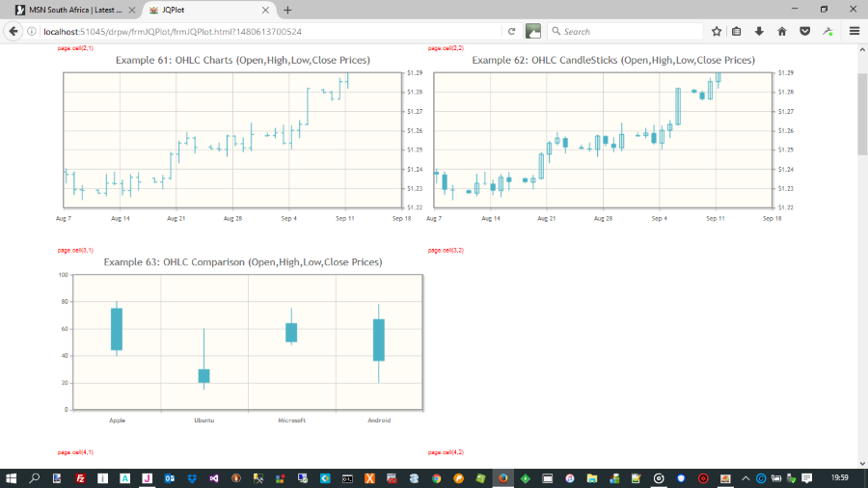The height and width of the screenshot is (488, 868).
Task: Click the developer tools toolbar icon
Action: pos(828,32)
